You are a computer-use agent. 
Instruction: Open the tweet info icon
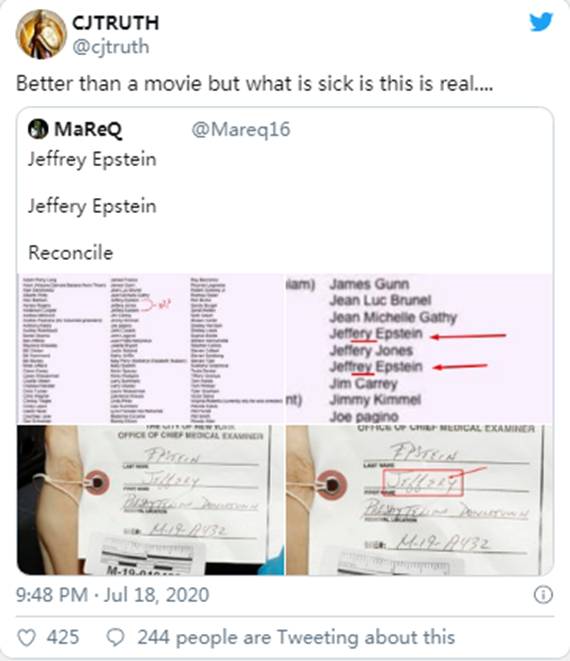(x=543, y=595)
